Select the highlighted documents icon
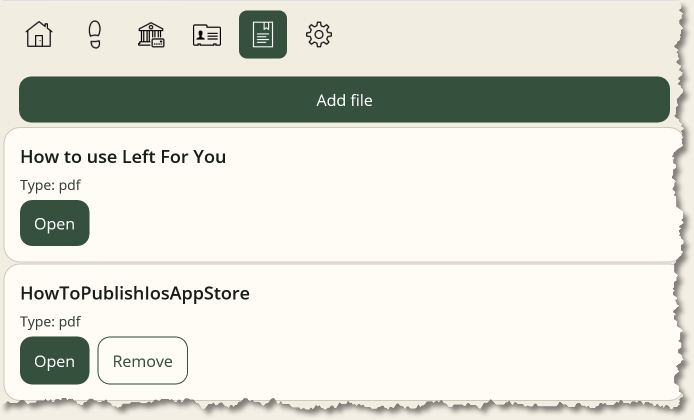694x420 pixels. (263, 35)
